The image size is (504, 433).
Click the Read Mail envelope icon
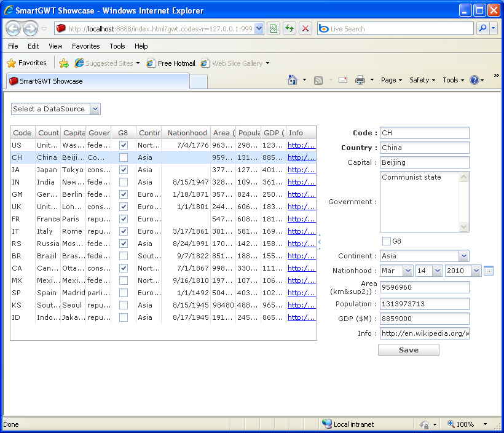343,80
